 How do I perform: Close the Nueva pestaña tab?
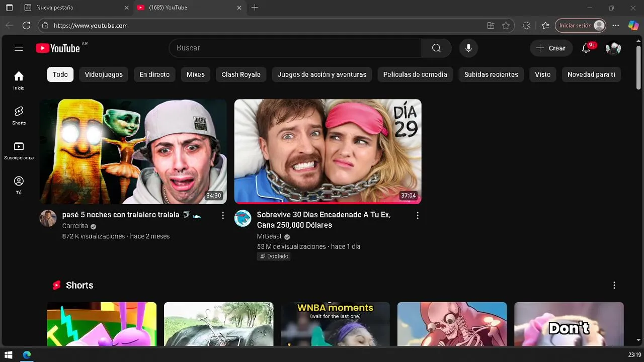click(x=126, y=8)
